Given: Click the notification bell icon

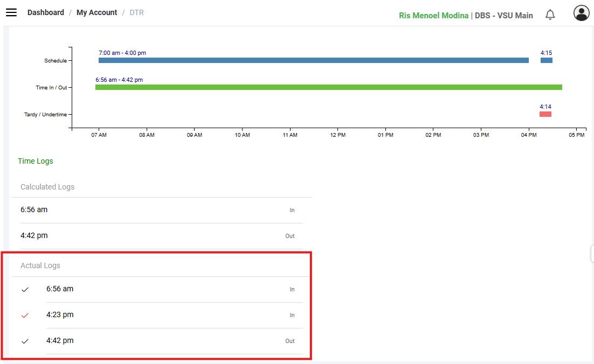Looking at the screenshot, I should pos(550,15).
